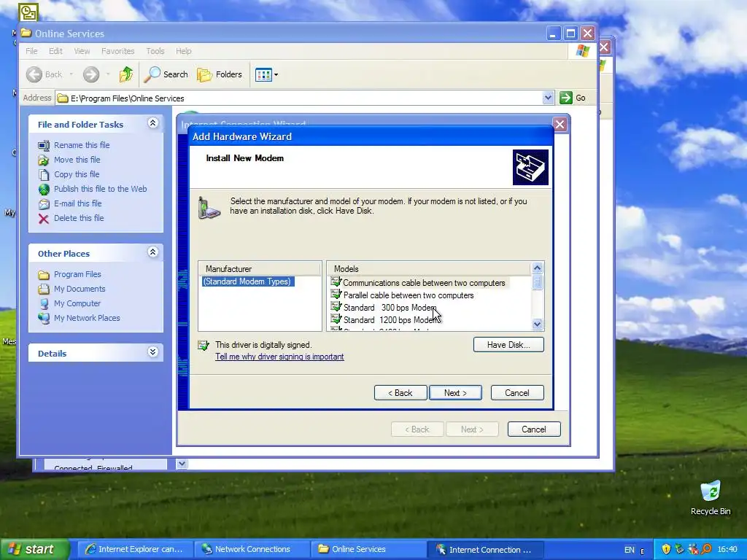
Task: Select (Standard Modem Types) manufacturer
Action: tap(247, 281)
